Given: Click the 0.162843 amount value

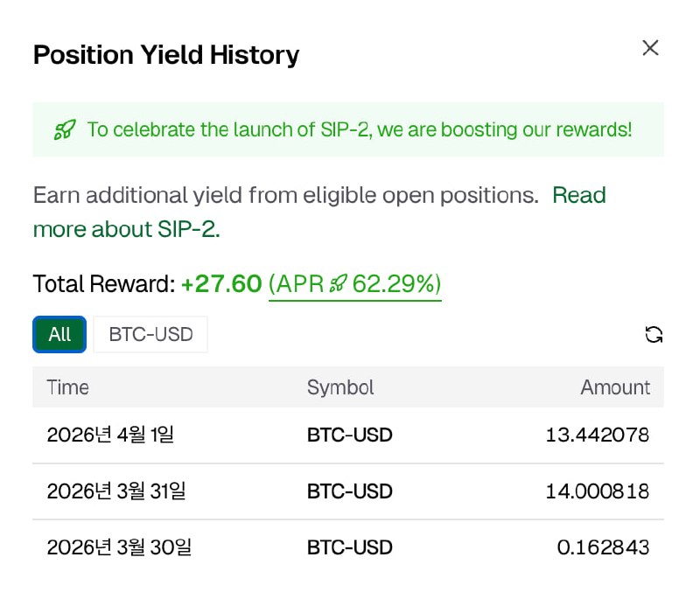Looking at the screenshot, I should coord(603,548).
